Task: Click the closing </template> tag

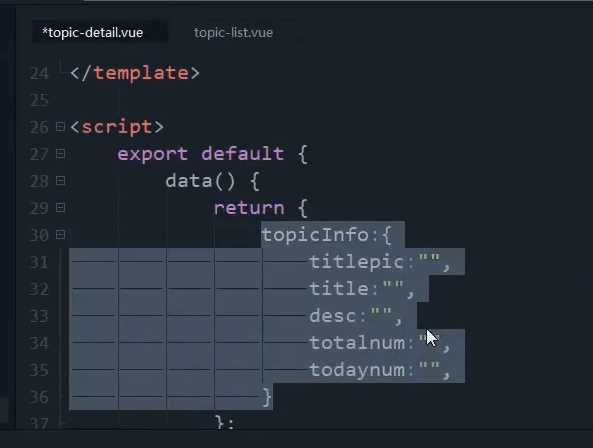Action: pos(135,73)
